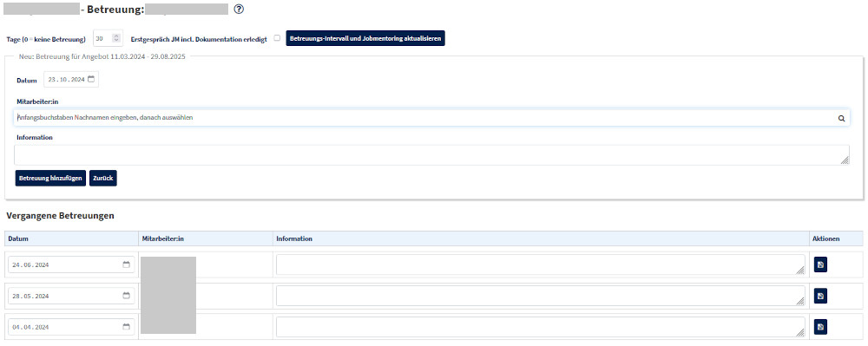868x346 pixels.
Task: Save the 24.06.2024 Betreuung row
Action: pos(820,264)
